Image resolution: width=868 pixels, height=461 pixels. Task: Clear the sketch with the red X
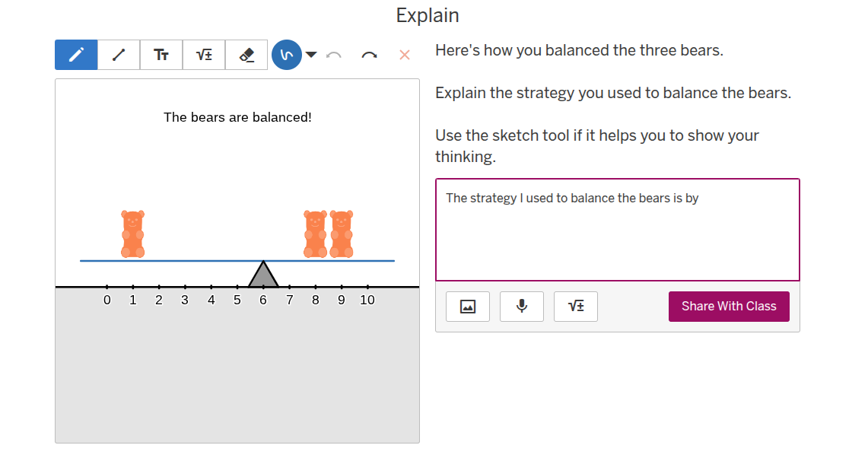click(405, 55)
